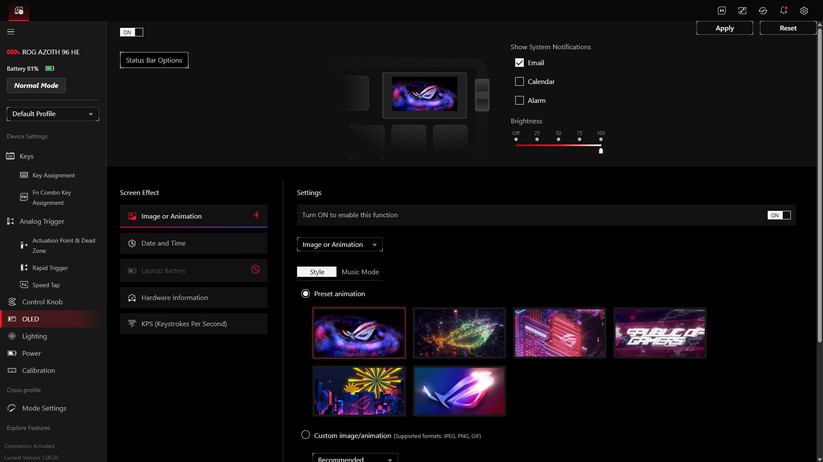The image size is (823, 462).
Task: Click the vertical scrollbar on the right
Action: tap(819, 184)
